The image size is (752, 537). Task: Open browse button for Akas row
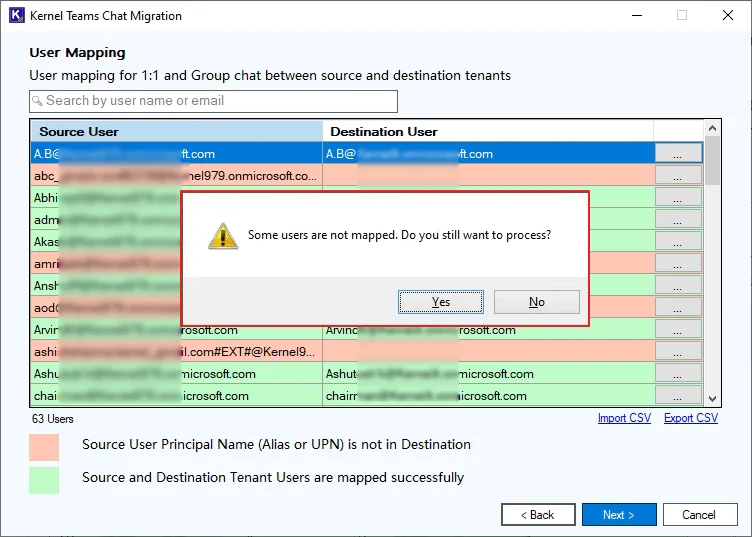[678, 241]
